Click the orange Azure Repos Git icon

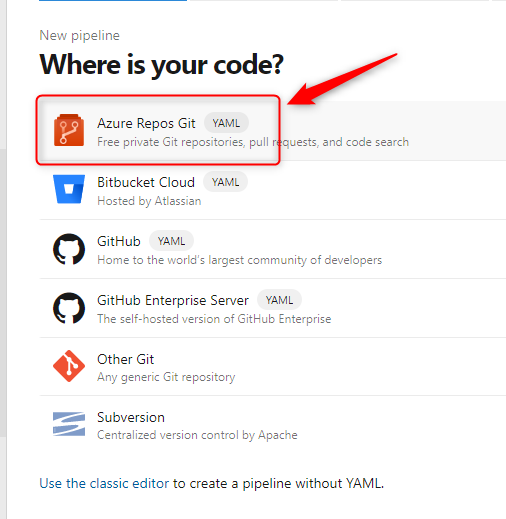pyautogui.click(x=69, y=130)
